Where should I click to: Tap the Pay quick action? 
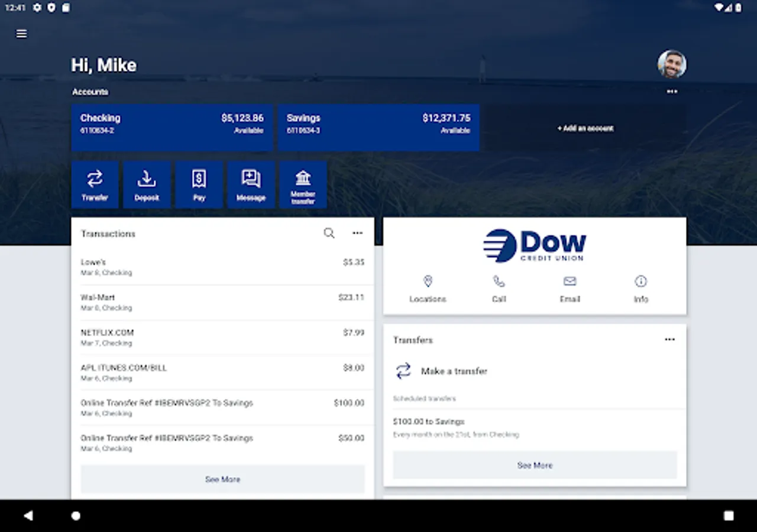pos(199,184)
